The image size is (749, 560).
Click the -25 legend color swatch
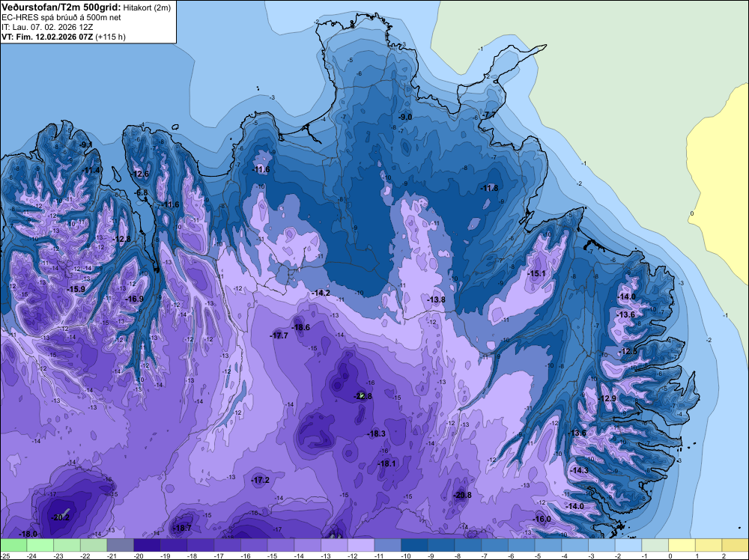tap(13, 545)
